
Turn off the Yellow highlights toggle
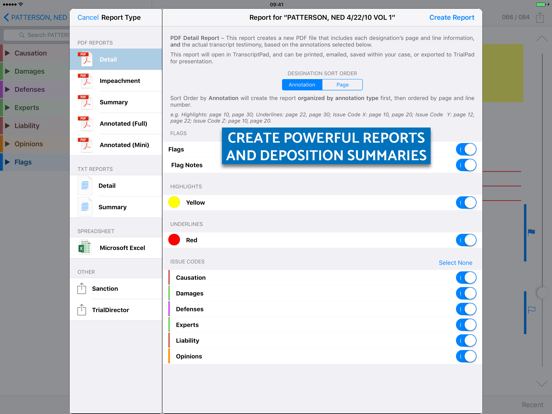(466, 202)
